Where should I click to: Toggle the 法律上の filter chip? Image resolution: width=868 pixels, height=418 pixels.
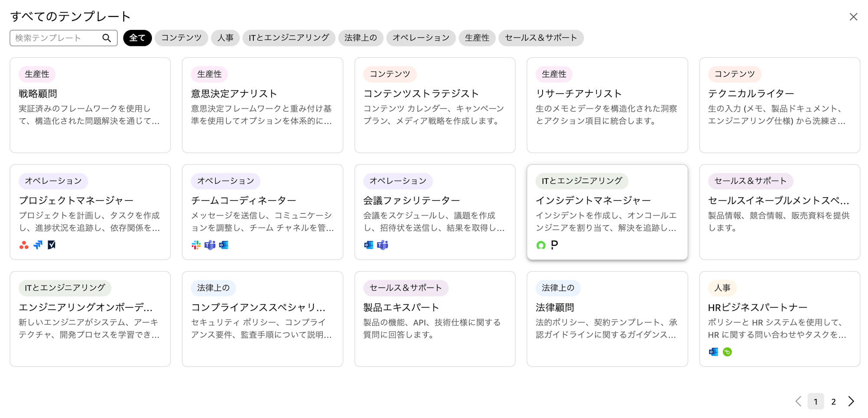point(361,38)
